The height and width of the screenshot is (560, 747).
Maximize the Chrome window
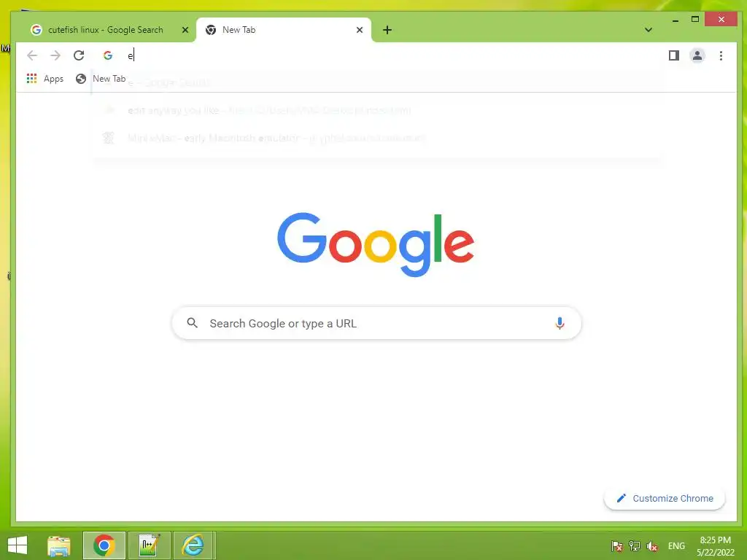click(695, 20)
